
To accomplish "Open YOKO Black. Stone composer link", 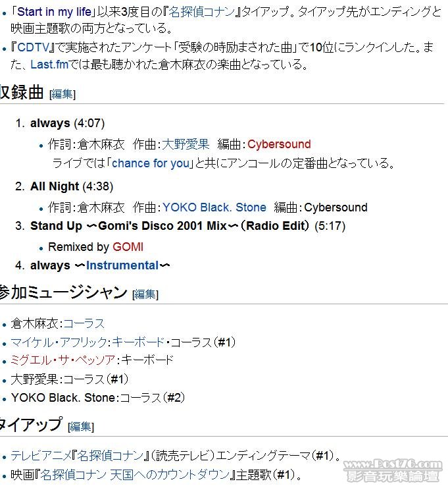I will (x=214, y=207).
